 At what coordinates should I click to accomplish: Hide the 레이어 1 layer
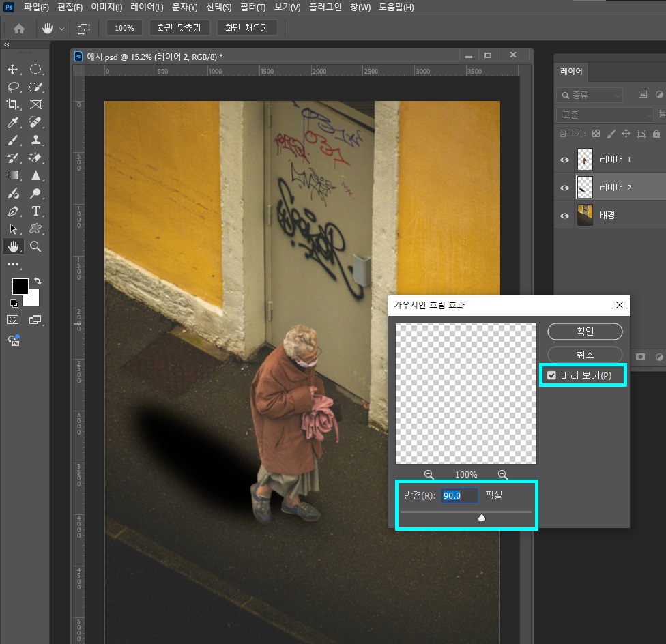click(x=564, y=160)
